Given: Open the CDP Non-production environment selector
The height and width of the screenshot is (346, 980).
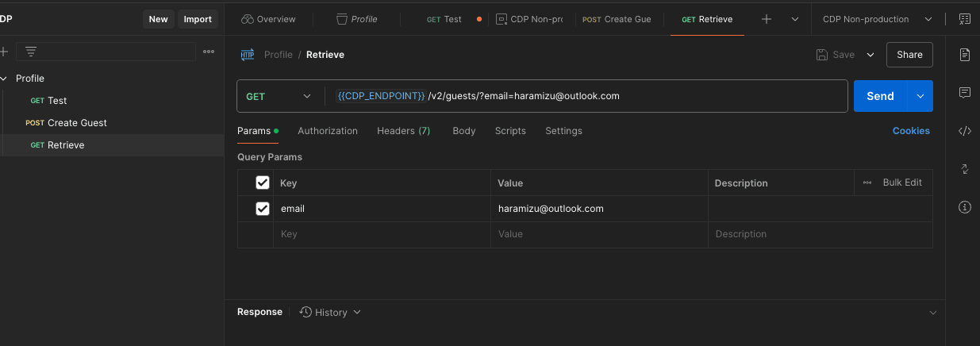Looking at the screenshot, I should click(x=877, y=19).
